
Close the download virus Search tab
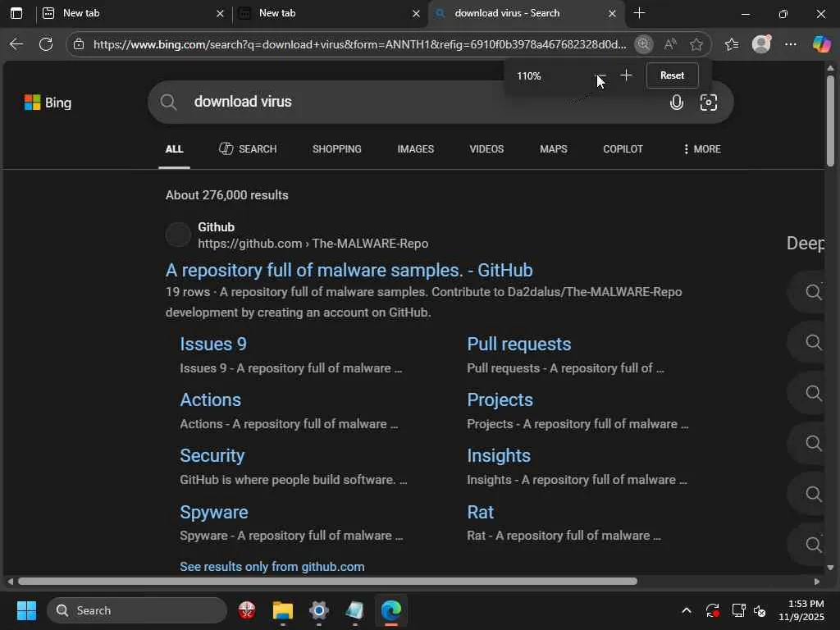tap(612, 13)
